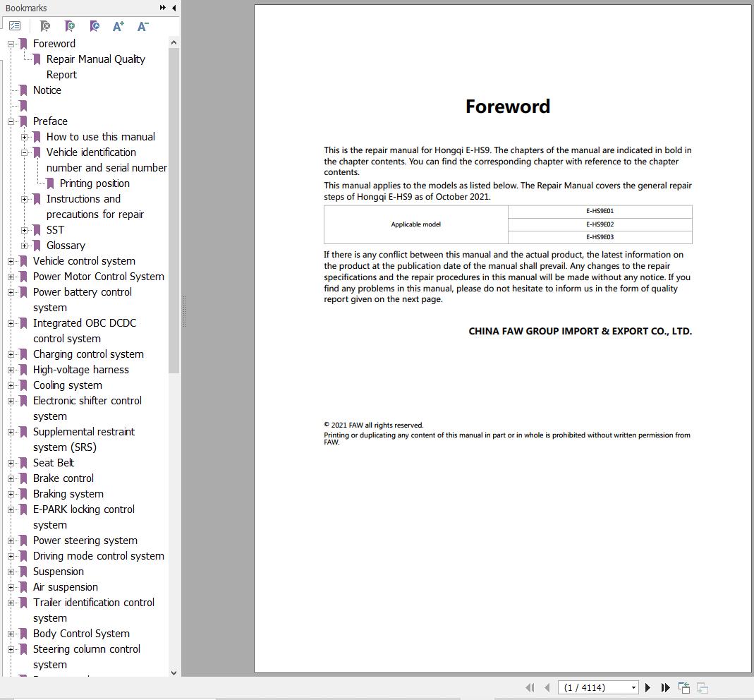Screen dimensions: 754x700
Task: Expand the Glossary bookmark entry
Action: tap(25, 245)
